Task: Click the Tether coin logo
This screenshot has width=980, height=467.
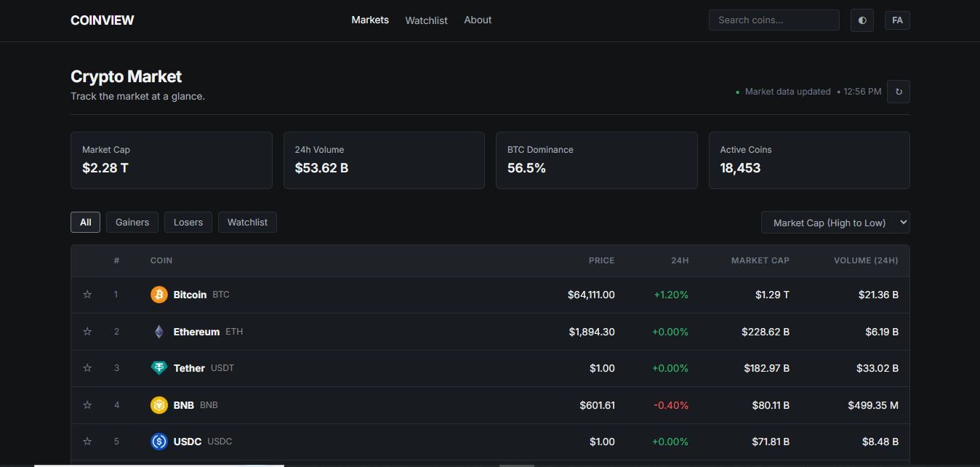Action: [x=158, y=368]
